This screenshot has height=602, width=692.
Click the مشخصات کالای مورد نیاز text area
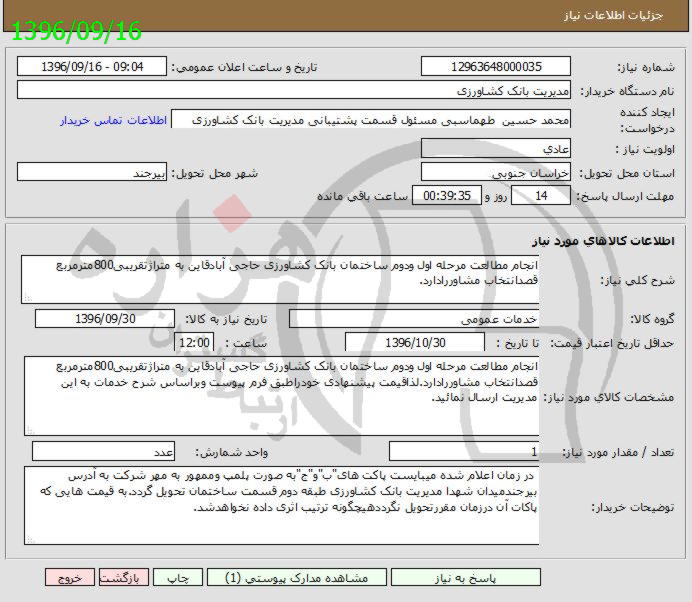pos(281,396)
